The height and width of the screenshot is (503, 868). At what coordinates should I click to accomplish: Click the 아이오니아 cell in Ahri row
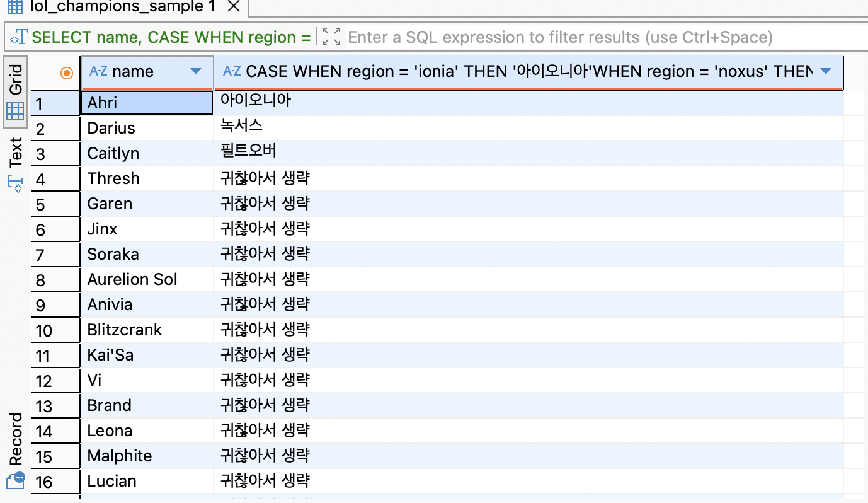tap(528, 103)
